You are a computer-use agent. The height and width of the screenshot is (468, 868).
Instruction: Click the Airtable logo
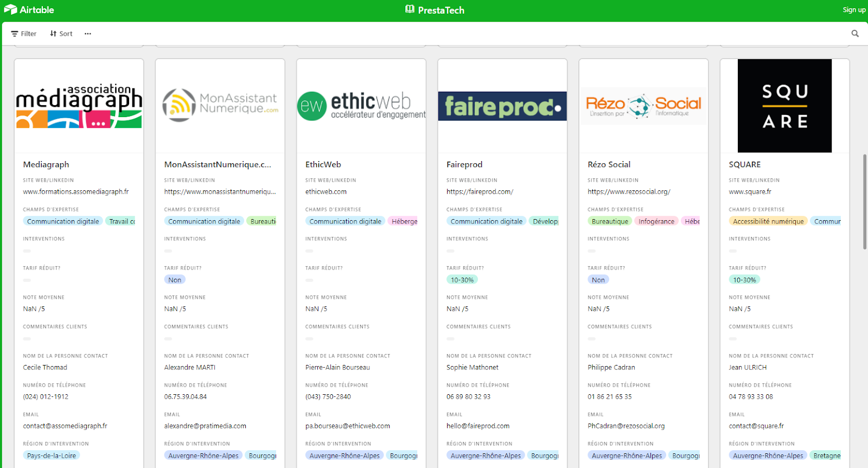29,10
